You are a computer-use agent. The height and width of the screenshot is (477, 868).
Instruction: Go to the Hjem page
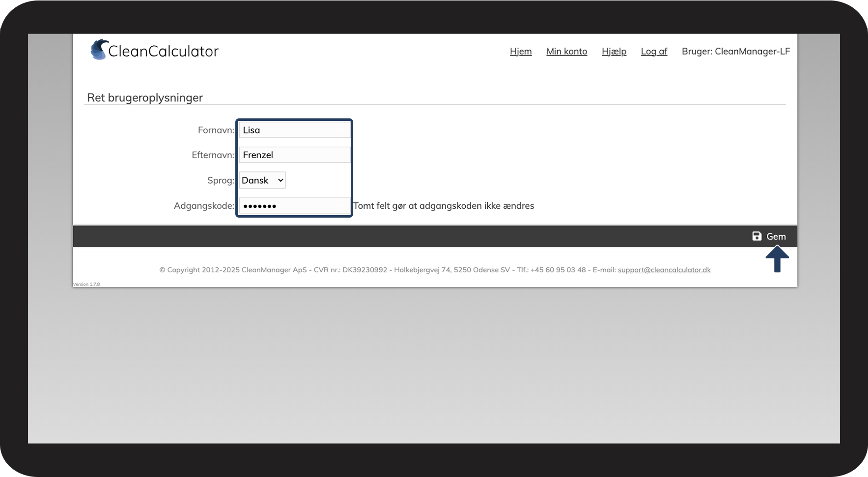coord(520,52)
